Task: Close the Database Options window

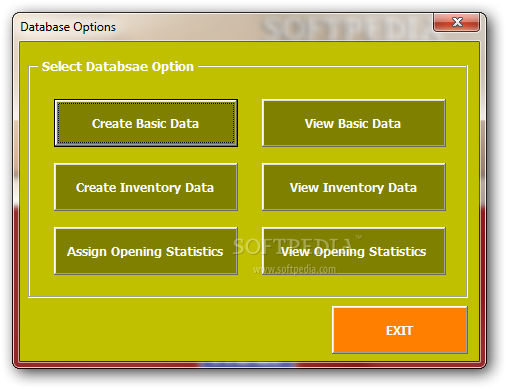Action: click(457, 22)
